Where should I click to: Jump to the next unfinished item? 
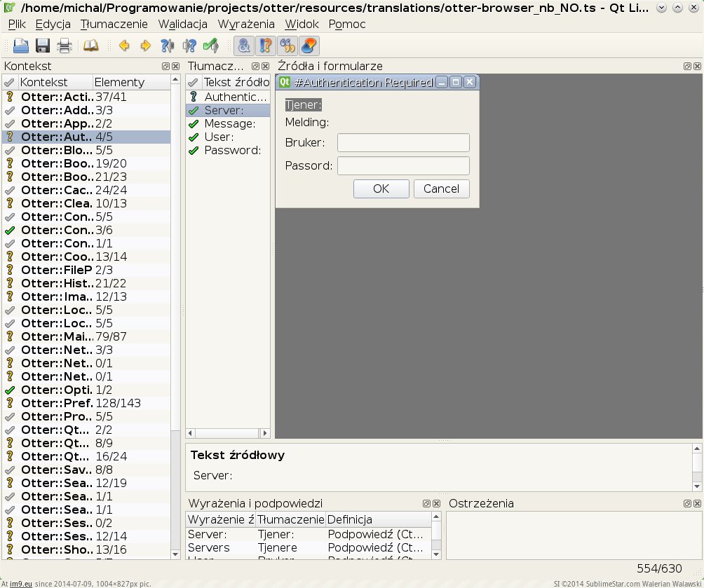(189, 46)
